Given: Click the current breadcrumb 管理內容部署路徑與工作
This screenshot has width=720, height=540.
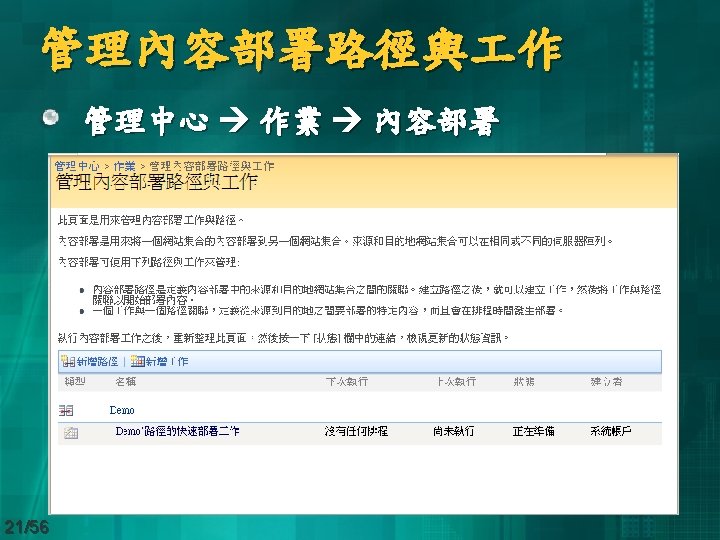Looking at the screenshot, I should pyautogui.click(x=212, y=166).
